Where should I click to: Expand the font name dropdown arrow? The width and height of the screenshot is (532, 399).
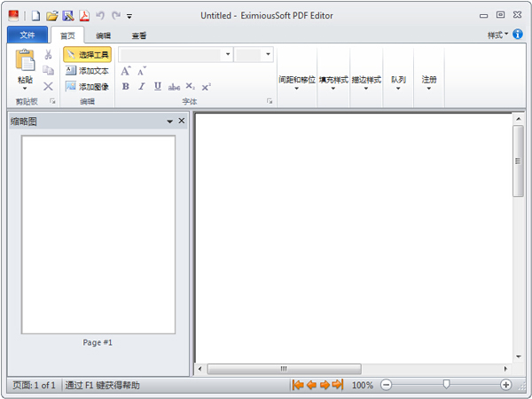pos(228,54)
